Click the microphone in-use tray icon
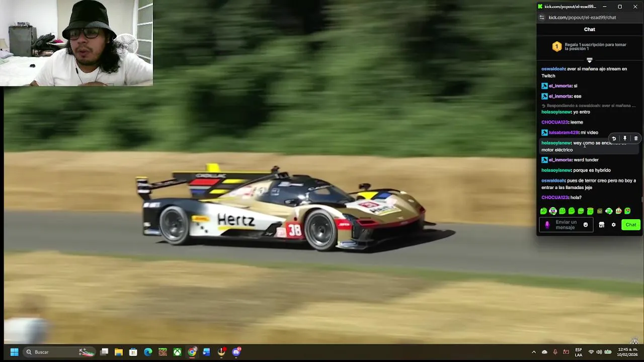This screenshot has height=362, width=644. pyautogui.click(x=555, y=352)
